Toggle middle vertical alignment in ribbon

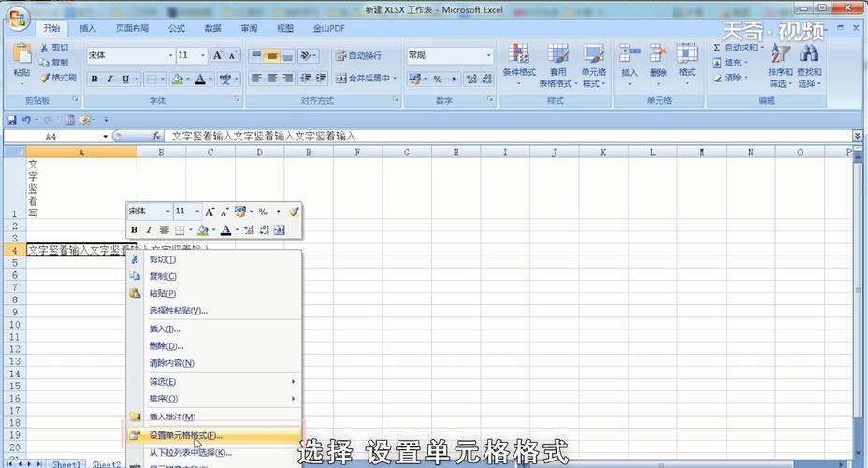272,55
